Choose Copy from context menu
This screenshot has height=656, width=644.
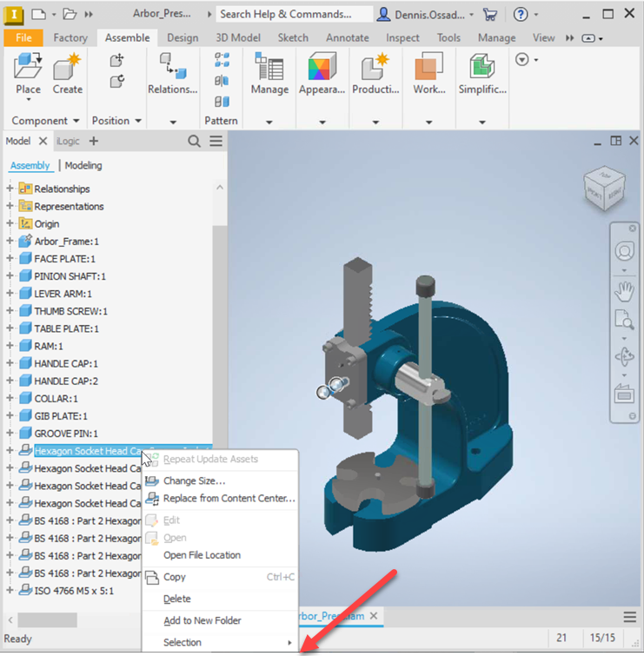[x=220, y=577]
